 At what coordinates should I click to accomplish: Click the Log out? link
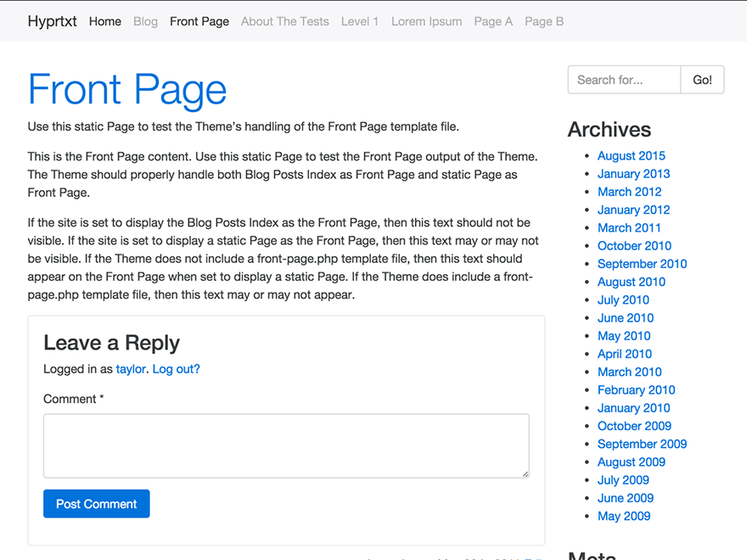tap(176, 369)
